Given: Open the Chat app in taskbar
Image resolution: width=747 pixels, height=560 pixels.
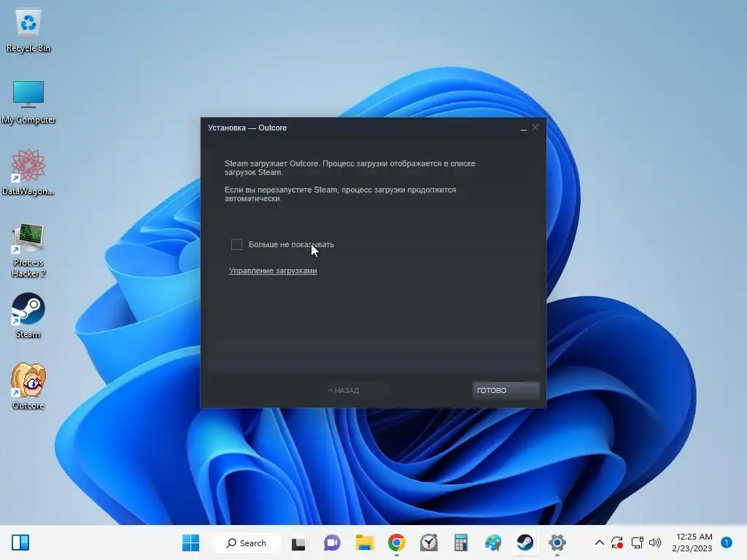Looking at the screenshot, I should [332, 542].
